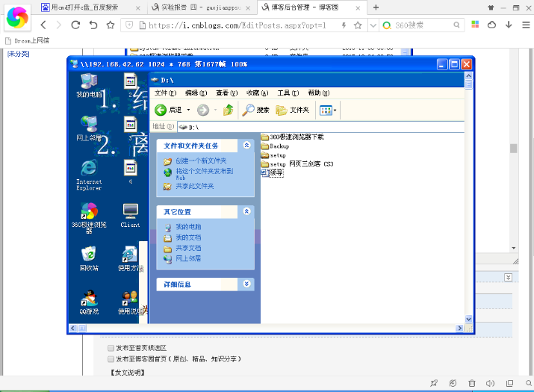534x392 pixels.
Task: Open the 后退 history dropdown arrow
Action: (x=188, y=110)
